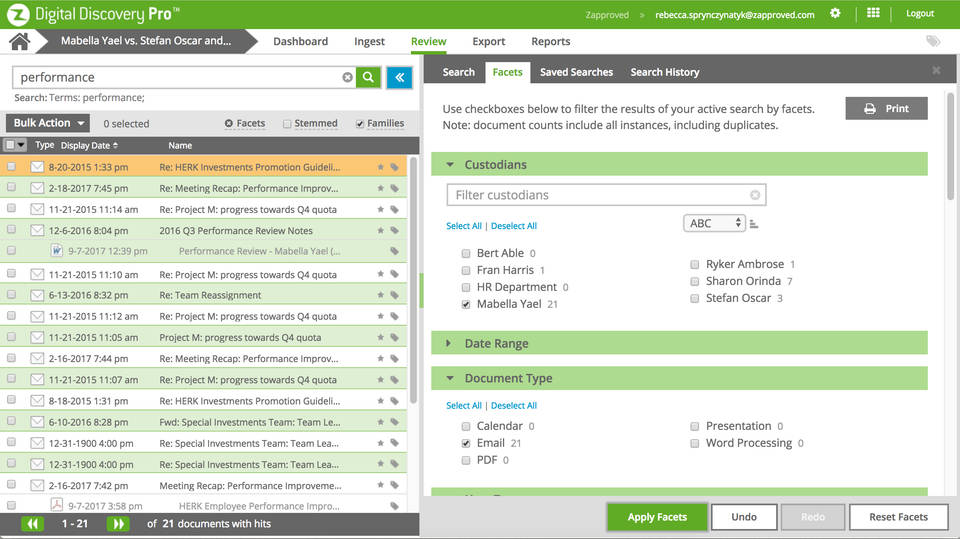Go to next page of results
Screen dimensions: 960x539
(x=118, y=524)
